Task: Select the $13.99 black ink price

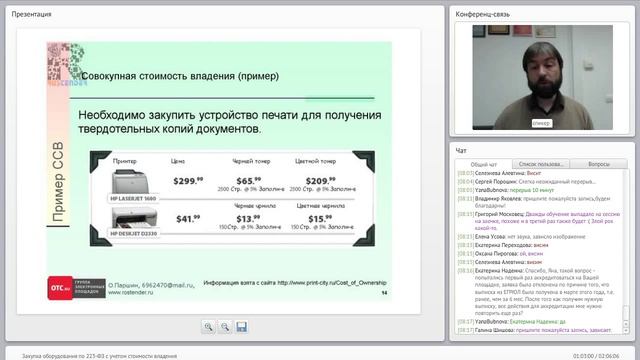Action: click(249, 219)
